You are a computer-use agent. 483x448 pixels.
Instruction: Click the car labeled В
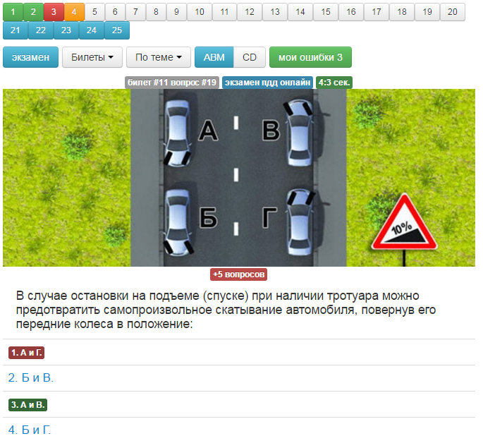[x=299, y=133]
